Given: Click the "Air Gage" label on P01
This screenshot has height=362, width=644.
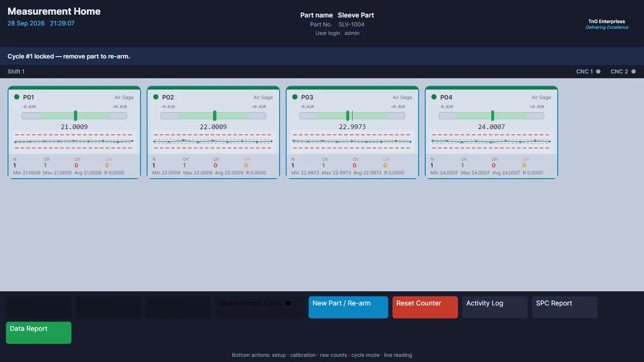Looking at the screenshot, I should (x=124, y=98).
